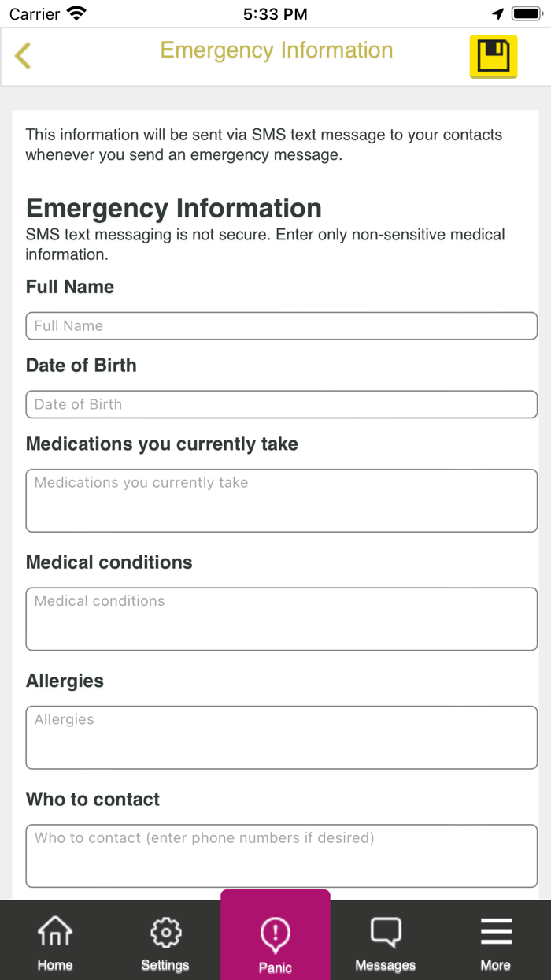The image size is (551, 980).
Task: Go to the Home tab
Action: [x=55, y=943]
